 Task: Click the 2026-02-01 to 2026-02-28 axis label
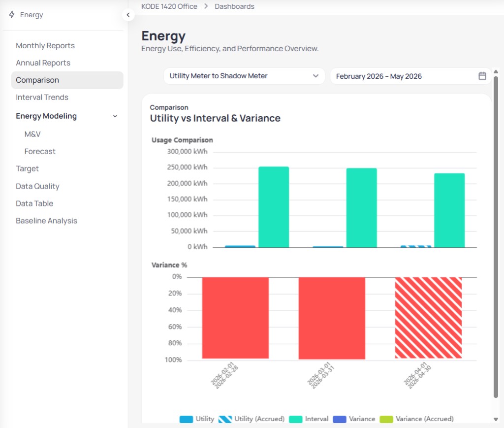[x=224, y=375]
